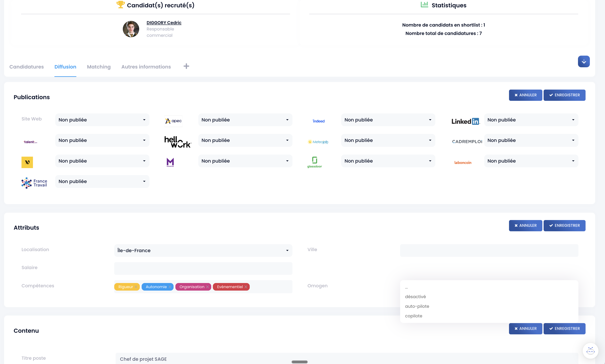Click the apec job board logo
The width and height of the screenshot is (605, 364).
pyautogui.click(x=173, y=121)
